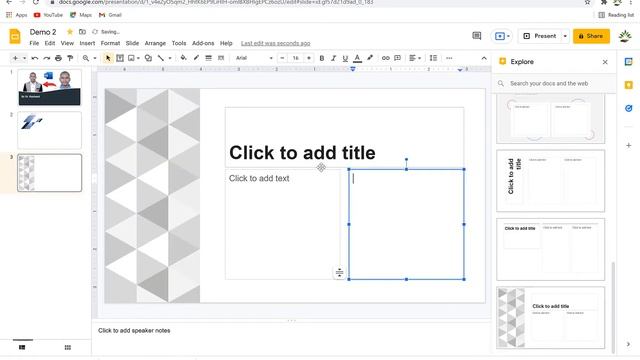Open the Format menu
Image resolution: width=640 pixels, height=360 pixels.
110,43
